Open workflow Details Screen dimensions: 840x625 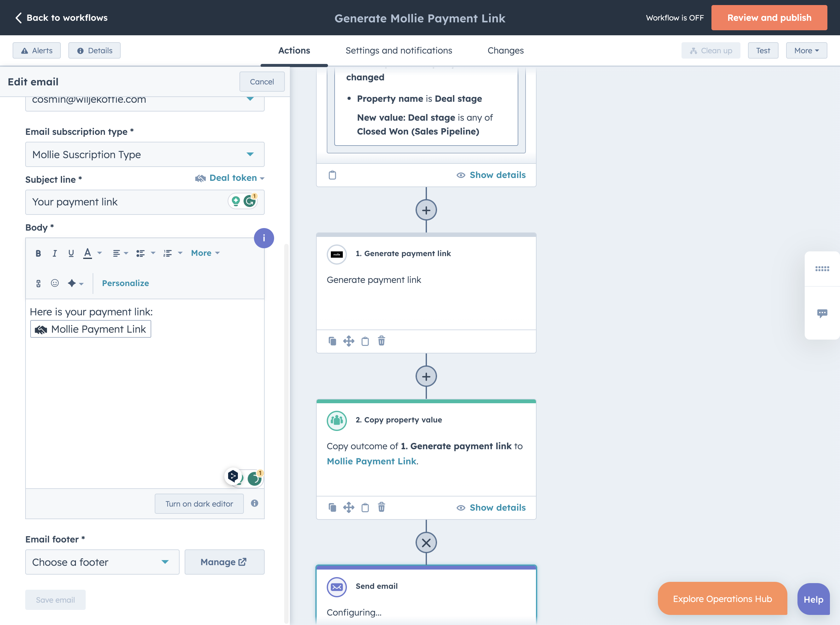pos(95,51)
